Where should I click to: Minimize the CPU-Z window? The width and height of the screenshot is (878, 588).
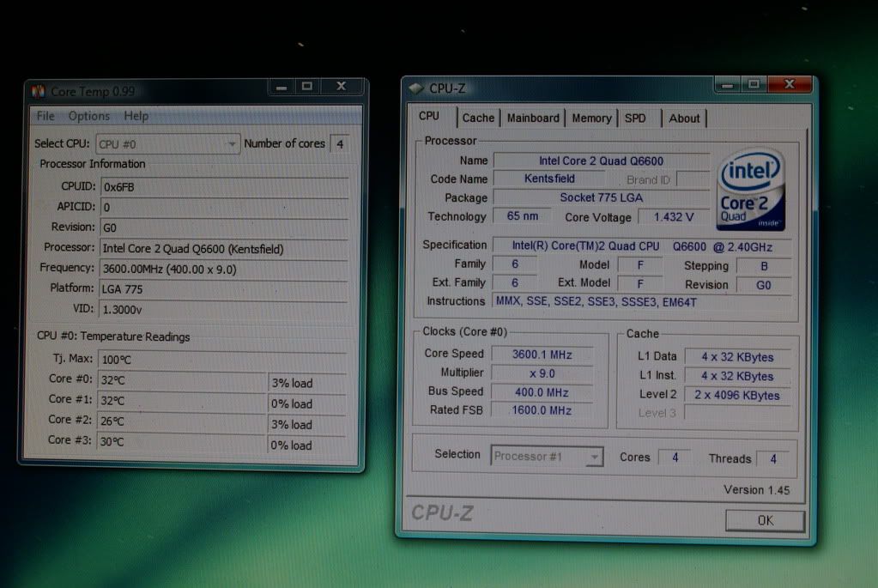(727, 85)
